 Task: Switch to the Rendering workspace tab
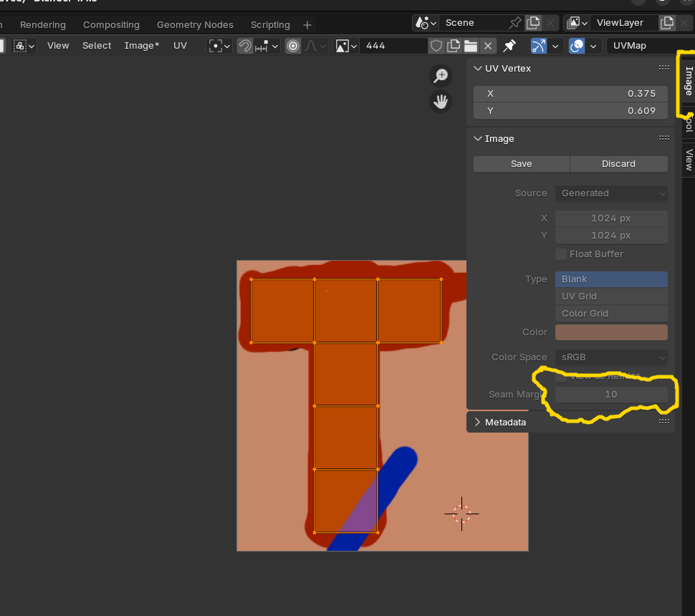coord(43,25)
